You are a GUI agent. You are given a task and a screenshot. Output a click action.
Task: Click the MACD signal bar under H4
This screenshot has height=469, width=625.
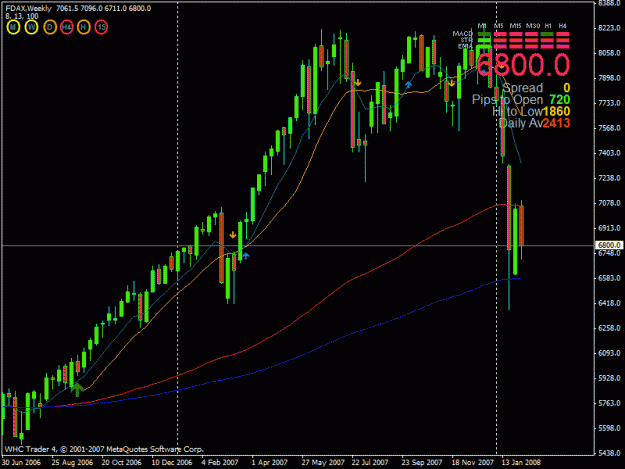563,34
